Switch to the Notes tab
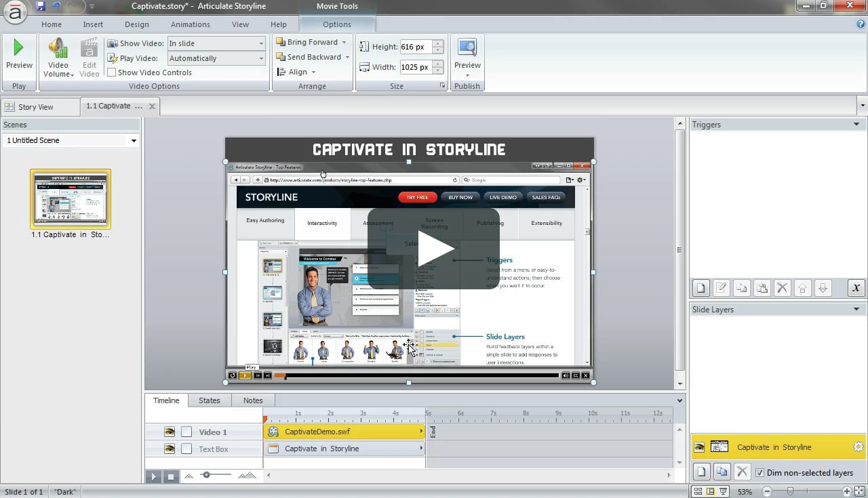This screenshot has width=868, height=498. (x=253, y=400)
